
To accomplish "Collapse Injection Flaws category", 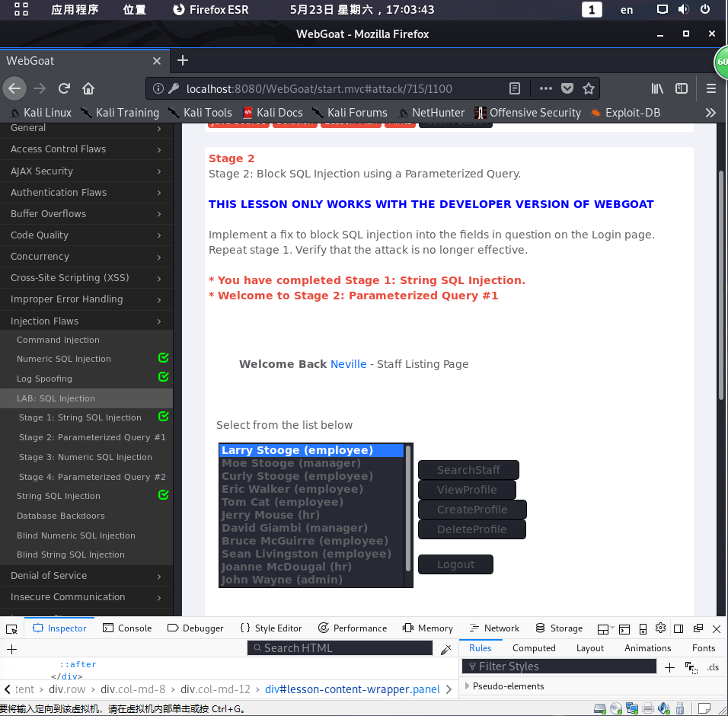I will pos(86,321).
